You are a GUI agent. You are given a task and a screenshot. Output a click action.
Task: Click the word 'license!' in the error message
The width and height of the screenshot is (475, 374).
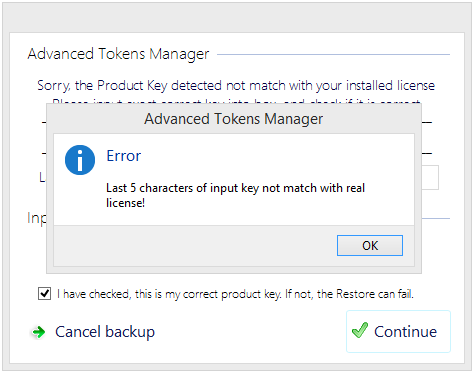tap(125, 203)
